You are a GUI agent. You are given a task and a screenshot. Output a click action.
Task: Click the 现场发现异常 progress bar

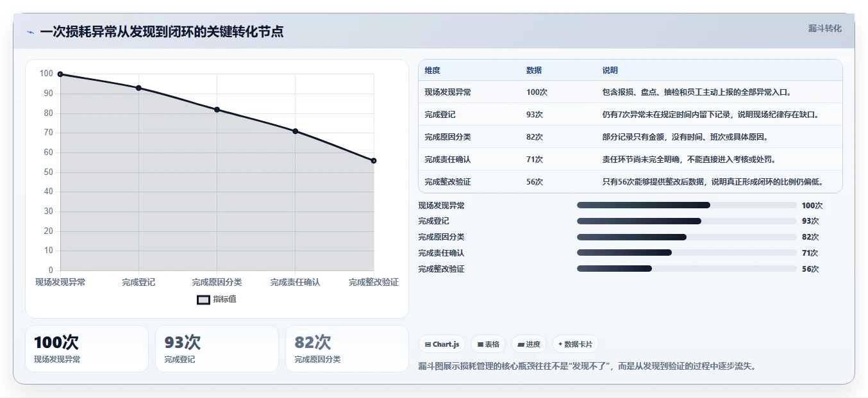(687, 205)
